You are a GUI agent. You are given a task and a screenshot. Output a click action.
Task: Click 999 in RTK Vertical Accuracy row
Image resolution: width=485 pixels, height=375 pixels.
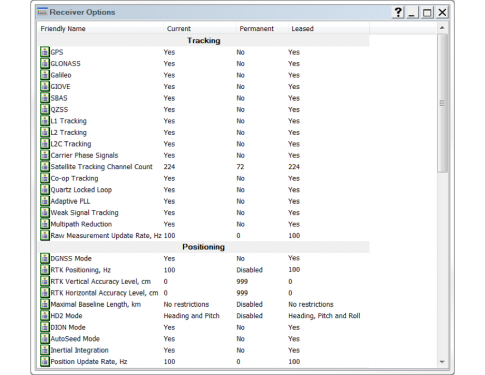(242, 281)
